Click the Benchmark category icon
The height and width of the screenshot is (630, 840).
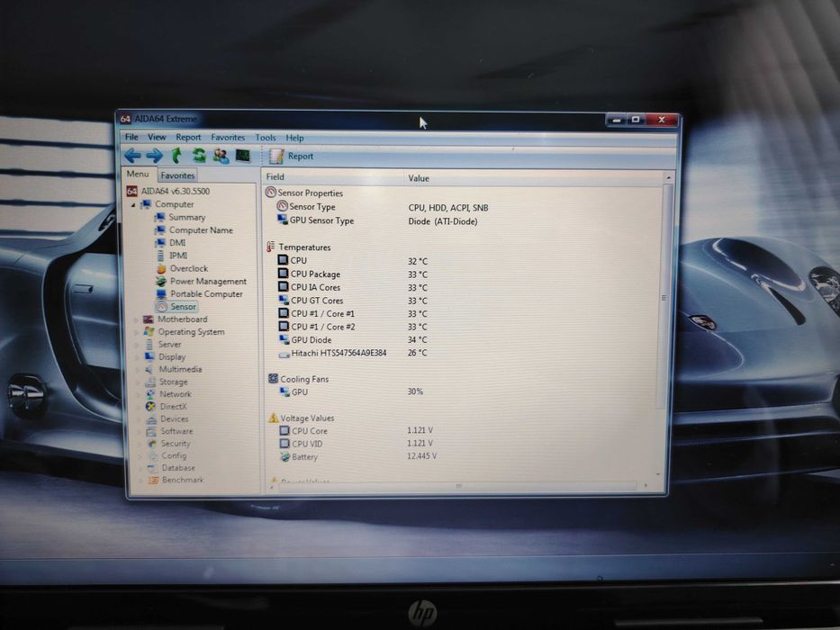[x=154, y=480]
